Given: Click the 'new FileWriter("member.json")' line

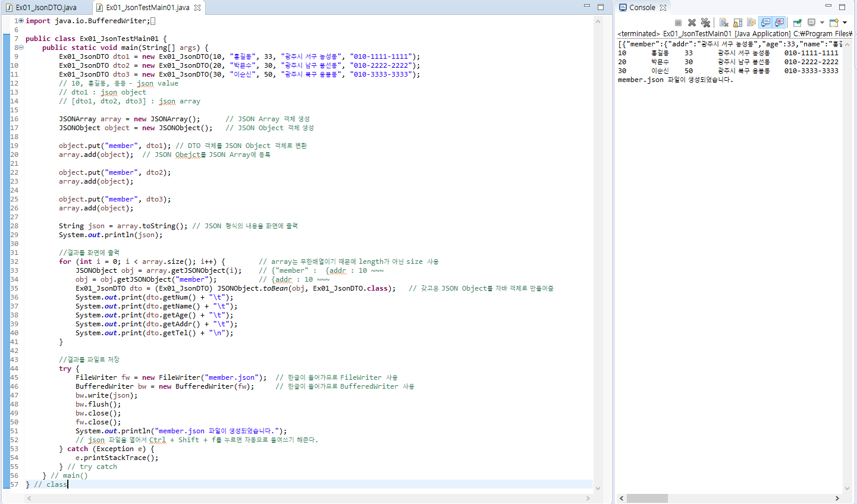Looking at the screenshot, I should [x=171, y=377].
